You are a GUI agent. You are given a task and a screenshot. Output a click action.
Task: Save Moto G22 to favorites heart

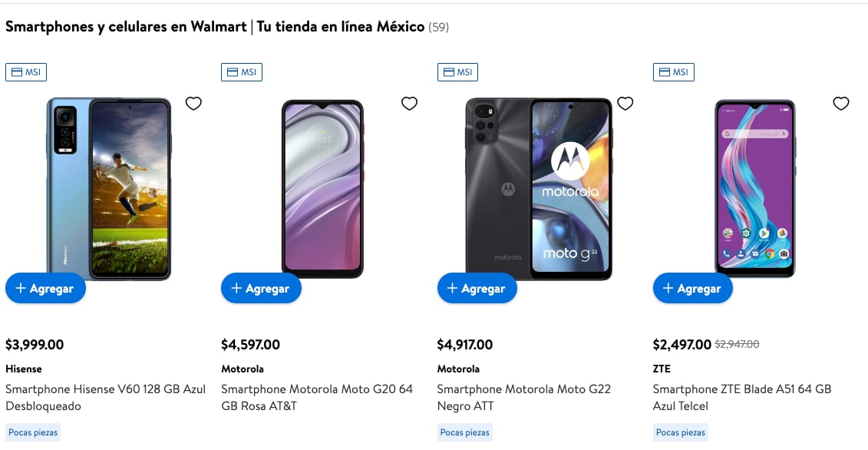pos(625,104)
